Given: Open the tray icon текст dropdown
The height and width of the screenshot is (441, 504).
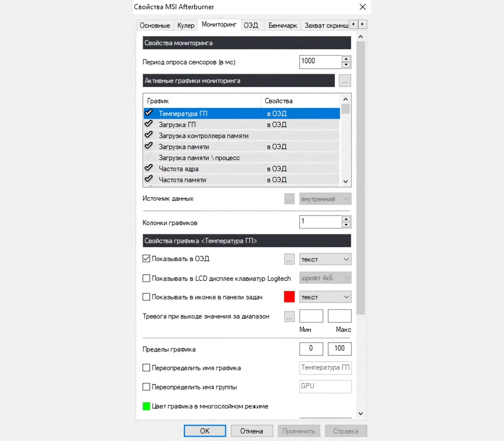Looking at the screenshot, I should click(x=325, y=297).
